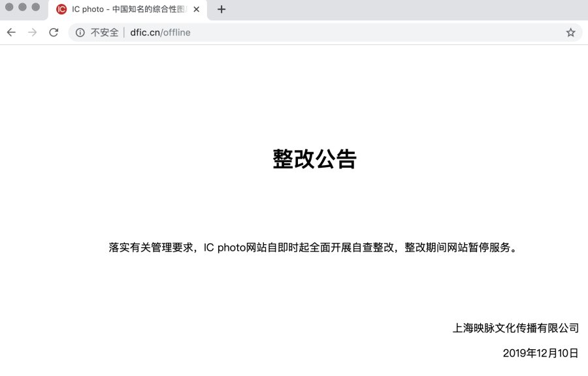Click the 不安全 security warning label
588x376 pixels.
click(x=105, y=33)
